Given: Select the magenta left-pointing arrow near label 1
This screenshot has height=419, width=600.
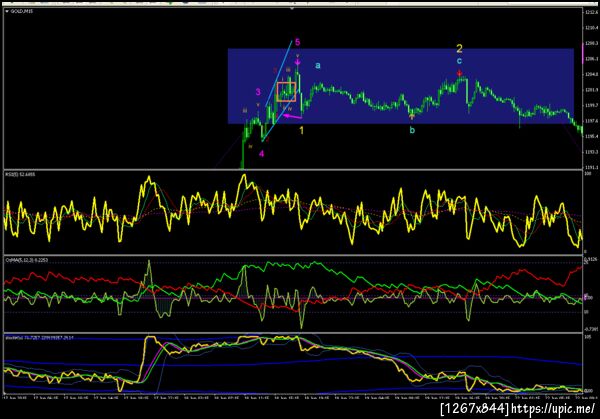Looking at the screenshot, I should (x=292, y=116).
